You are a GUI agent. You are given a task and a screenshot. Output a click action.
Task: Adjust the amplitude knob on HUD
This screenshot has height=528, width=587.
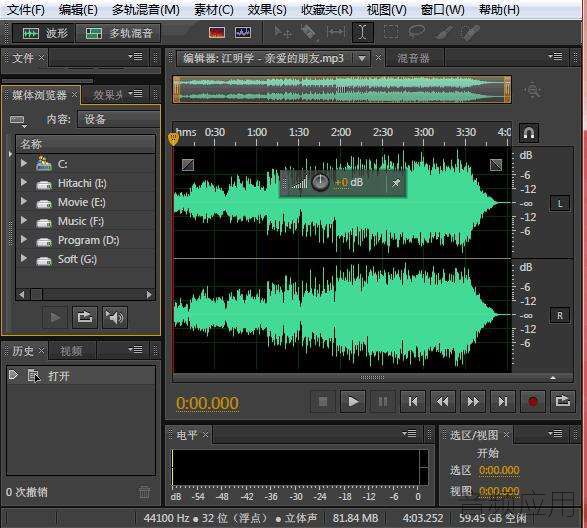click(320, 182)
